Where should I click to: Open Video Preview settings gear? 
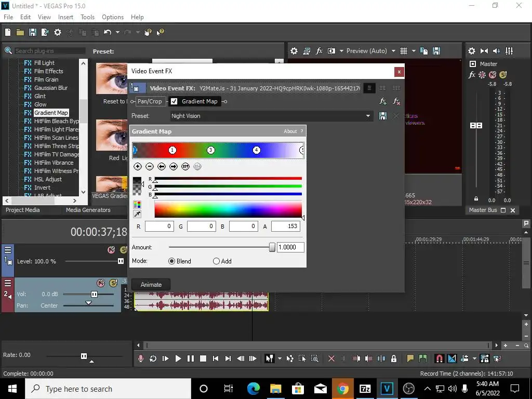[294, 51]
